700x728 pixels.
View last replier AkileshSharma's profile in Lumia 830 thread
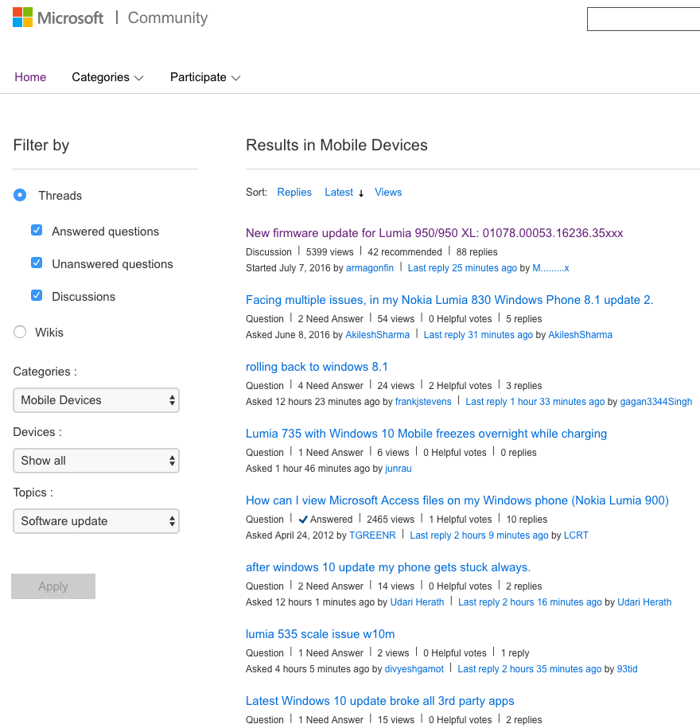(580, 335)
